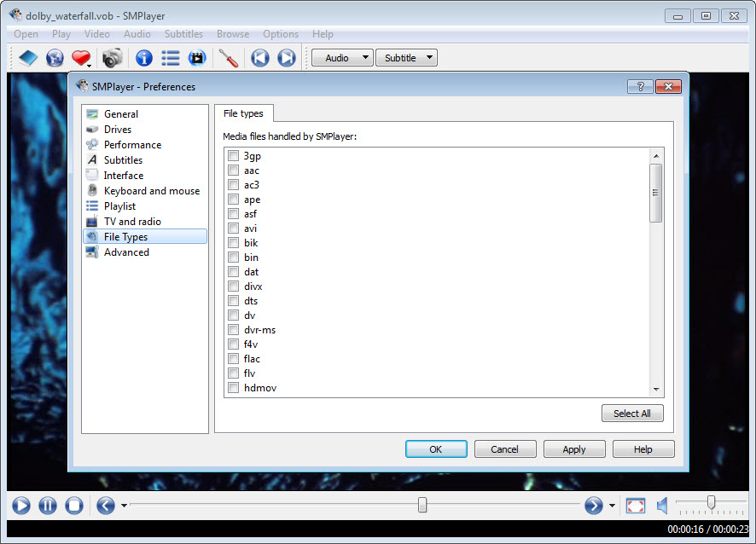Click the playback seek slider handle
The height and width of the screenshot is (544, 756).
coord(422,505)
